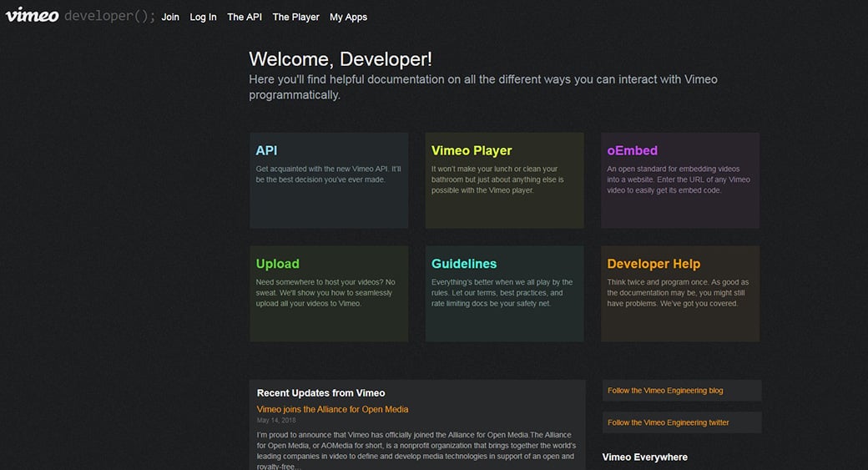
Task: Open the Guidelines card heading
Action: point(464,264)
